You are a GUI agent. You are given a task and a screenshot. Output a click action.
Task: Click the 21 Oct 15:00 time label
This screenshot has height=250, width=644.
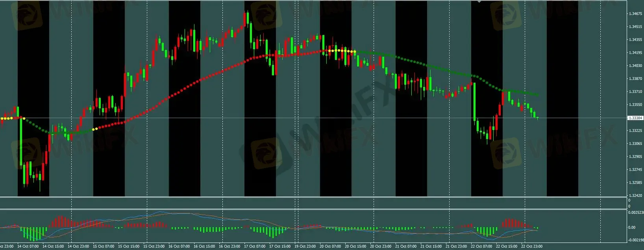point(431,246)
